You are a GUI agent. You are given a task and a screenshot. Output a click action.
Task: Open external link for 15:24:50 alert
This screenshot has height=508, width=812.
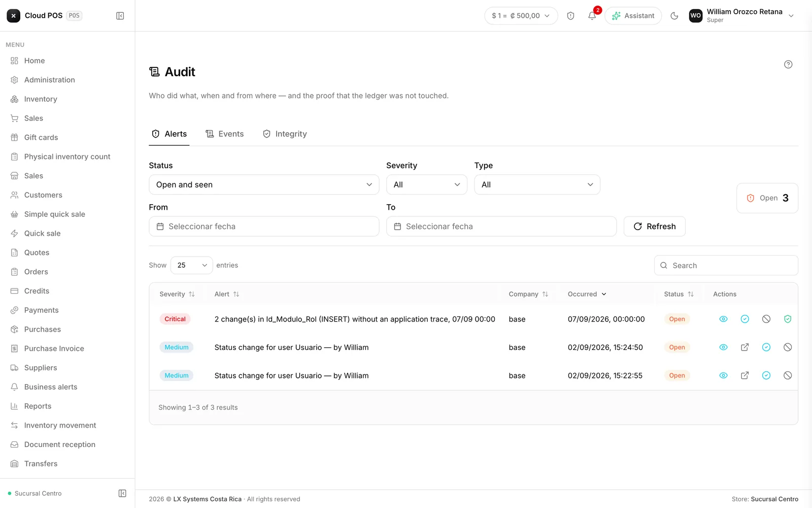pyautogui.click(x=745, y=347)
